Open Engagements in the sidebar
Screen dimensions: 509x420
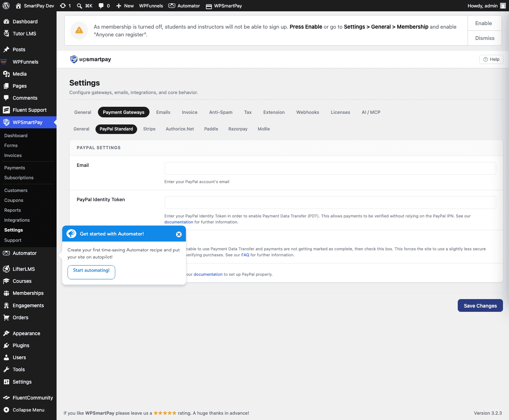pos(28,305)
